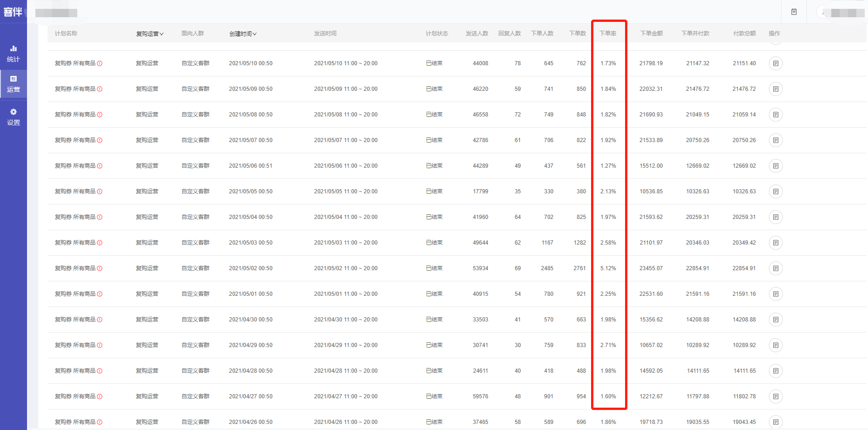
Task: Select order count 2761
Action: [579, 268]
